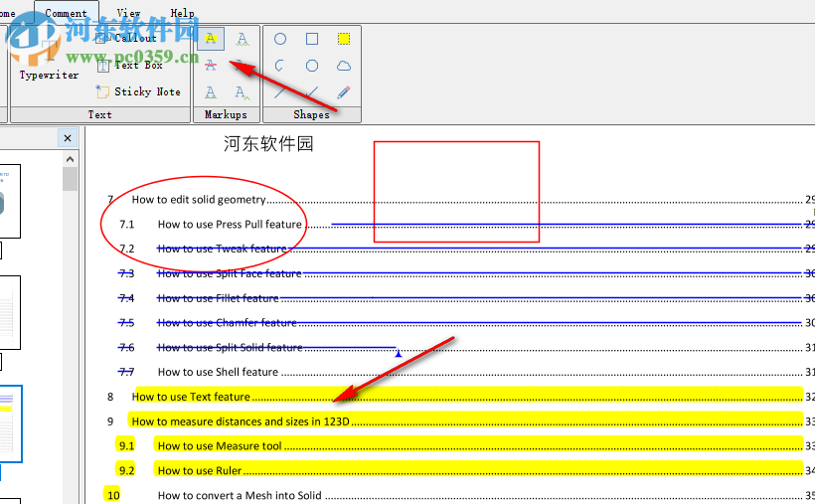The image size is (815, 504).
Task: Select the Squiggly underline markup tool
Action: click(x=242, y=39)
